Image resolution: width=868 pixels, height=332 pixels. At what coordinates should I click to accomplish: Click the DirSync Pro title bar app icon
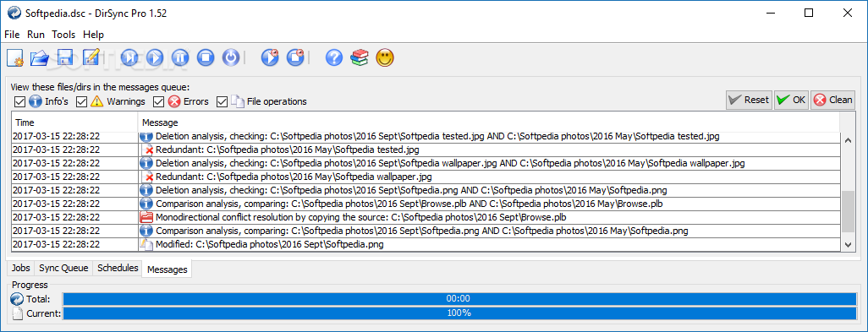pyautogui.click(x=14, y=14)
